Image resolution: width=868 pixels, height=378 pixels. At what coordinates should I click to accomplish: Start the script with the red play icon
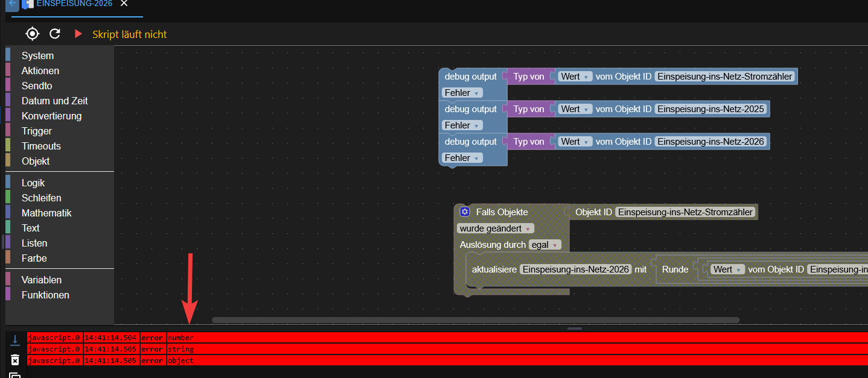pyautogui.click(x=78, y=33)
